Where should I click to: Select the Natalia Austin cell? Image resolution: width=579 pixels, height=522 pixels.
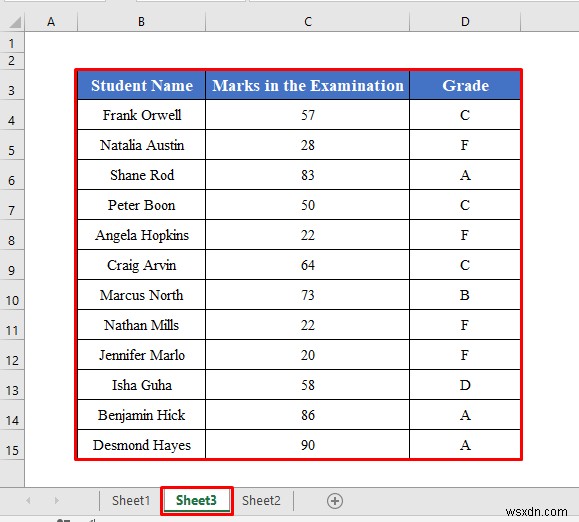coord(141,145)
